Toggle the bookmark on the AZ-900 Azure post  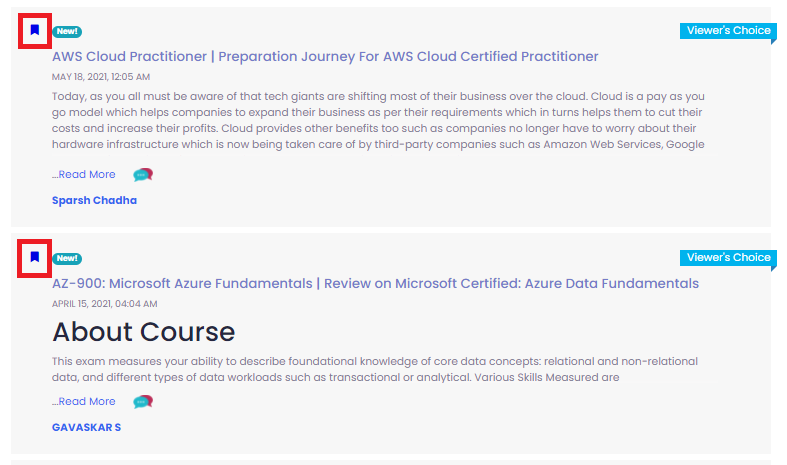click(35, 257)
